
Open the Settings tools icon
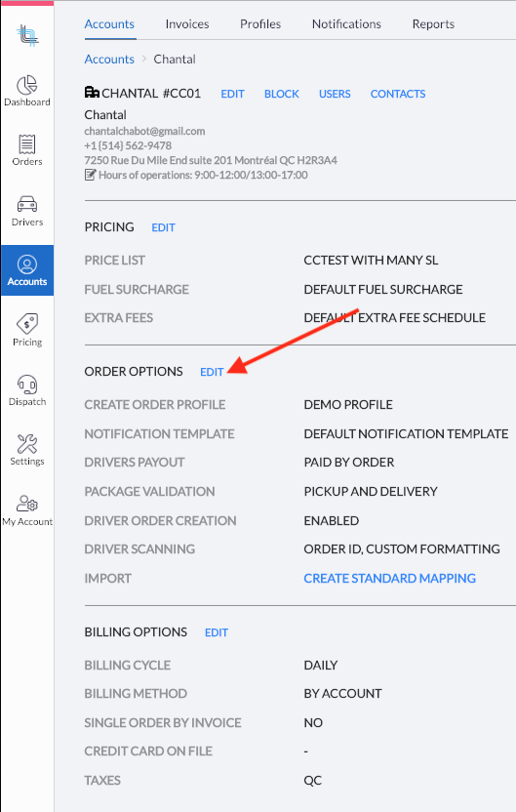click(x=27, y=444)
